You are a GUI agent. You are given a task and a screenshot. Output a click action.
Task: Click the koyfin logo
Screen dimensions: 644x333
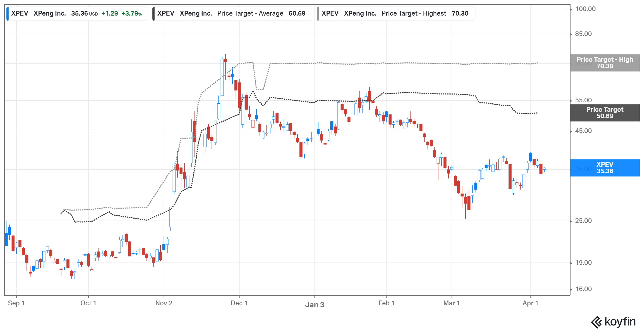pyautogui.click(x=613, y=322)
